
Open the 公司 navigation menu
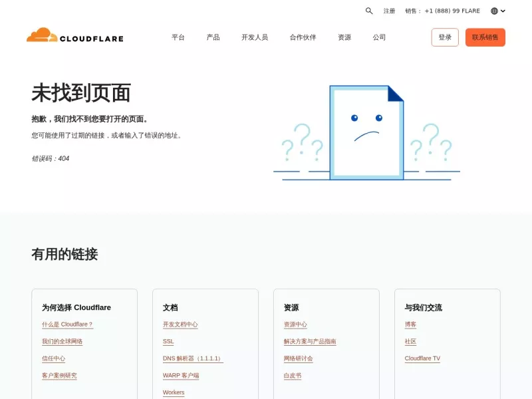point(379,37)
